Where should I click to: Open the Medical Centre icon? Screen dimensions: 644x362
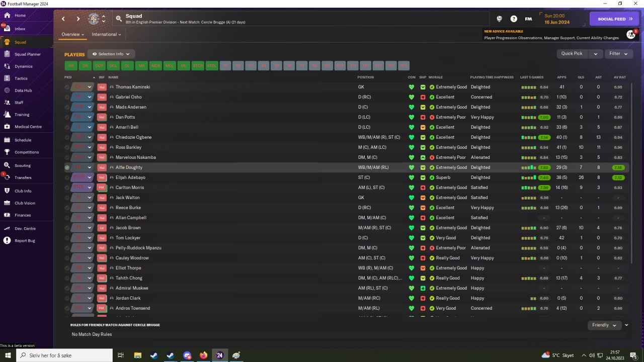tap(7, 127)
